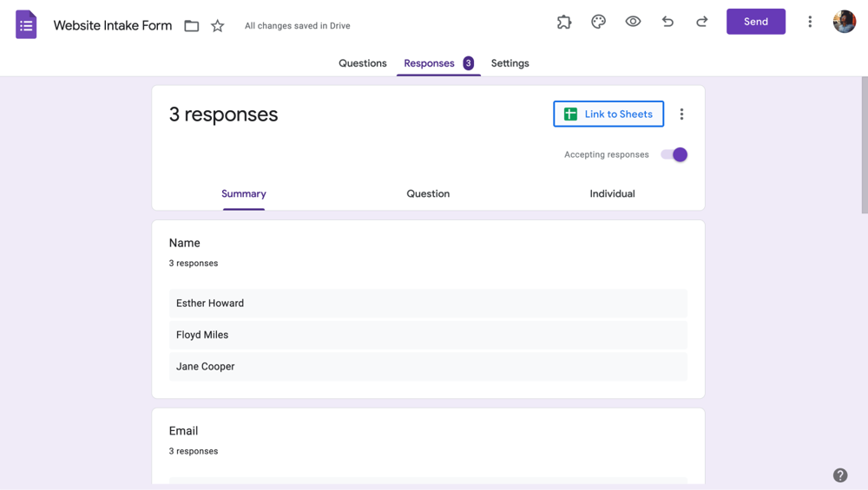Undo the last change

coord(667,22)
